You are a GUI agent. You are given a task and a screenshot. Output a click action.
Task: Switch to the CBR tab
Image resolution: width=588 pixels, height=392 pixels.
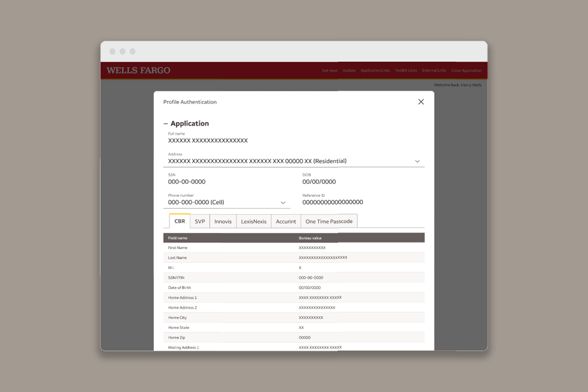coord(180,221)
